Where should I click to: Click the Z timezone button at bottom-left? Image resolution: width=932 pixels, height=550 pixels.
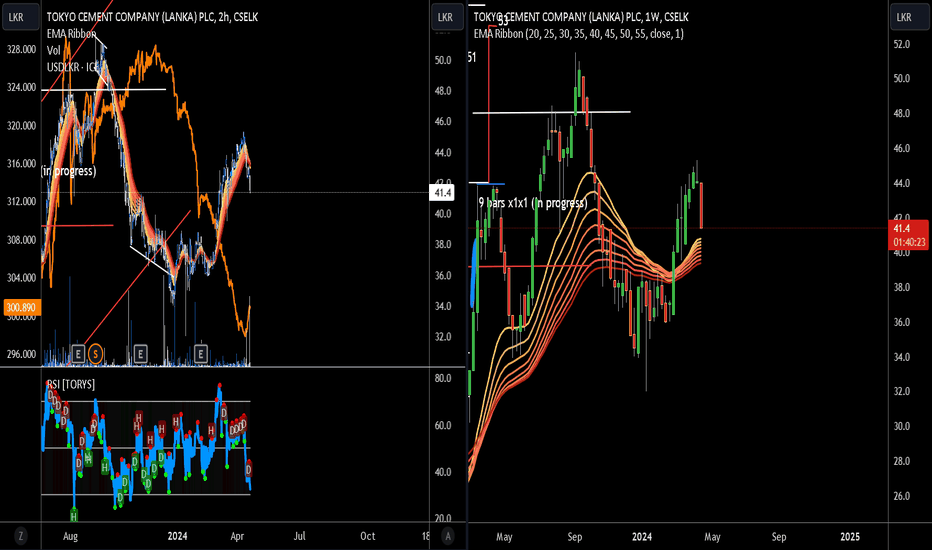[20, 536]
